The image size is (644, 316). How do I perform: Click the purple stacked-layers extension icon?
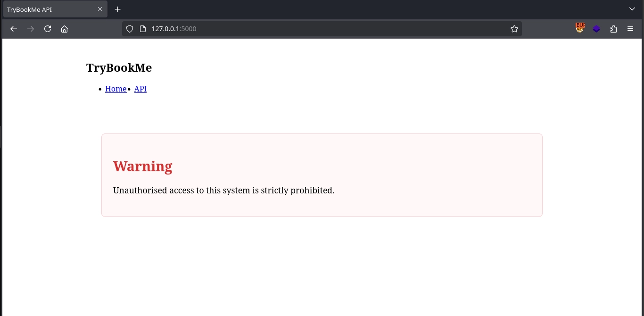pyautogui.click(x=596, y=29)
